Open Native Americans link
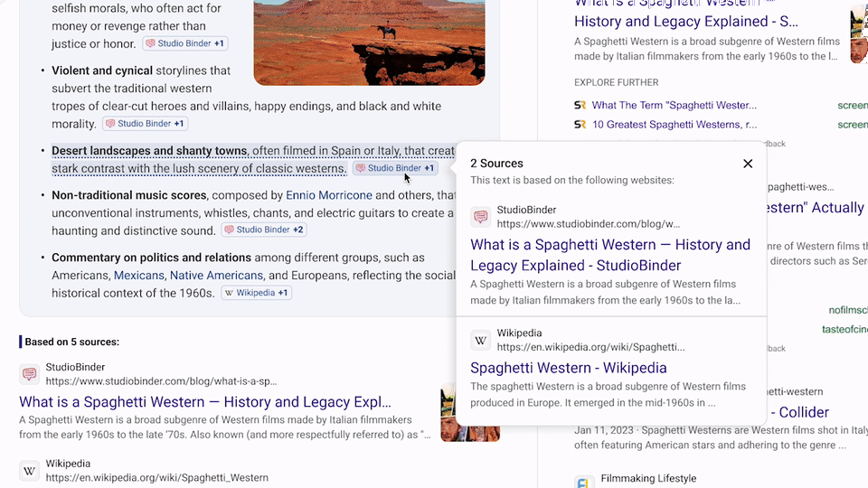This screenshot has height=488, width=868. [x=216, y=275]
